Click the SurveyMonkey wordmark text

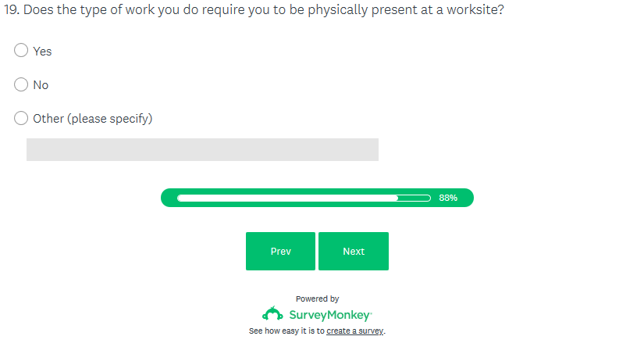click(x=330, y=316)
